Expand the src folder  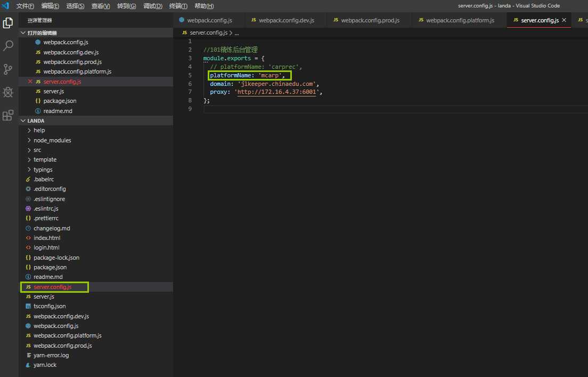[x=37, y=150]
